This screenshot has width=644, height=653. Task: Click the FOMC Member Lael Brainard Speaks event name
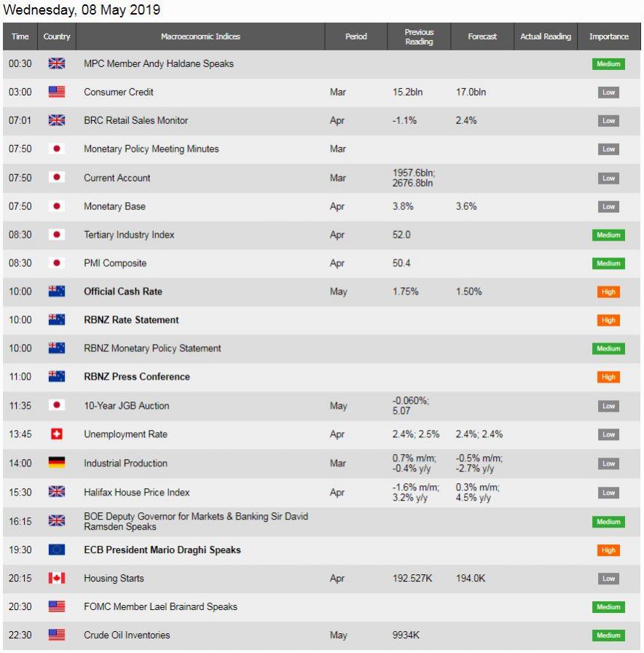(160, 607)
